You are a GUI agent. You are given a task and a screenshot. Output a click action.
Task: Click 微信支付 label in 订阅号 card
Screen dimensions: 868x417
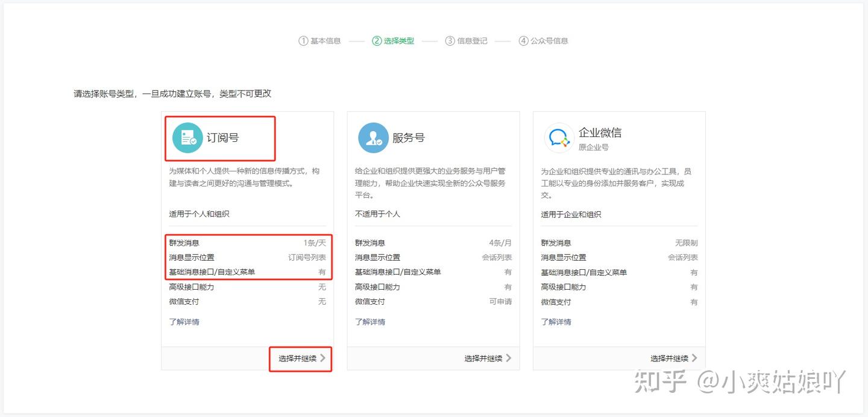[184, 301]
